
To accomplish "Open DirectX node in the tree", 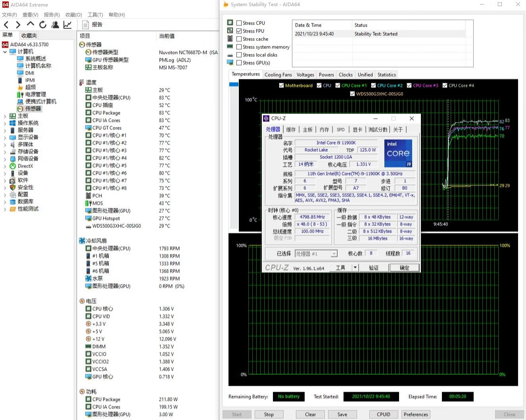I will (x=25, y=166).
